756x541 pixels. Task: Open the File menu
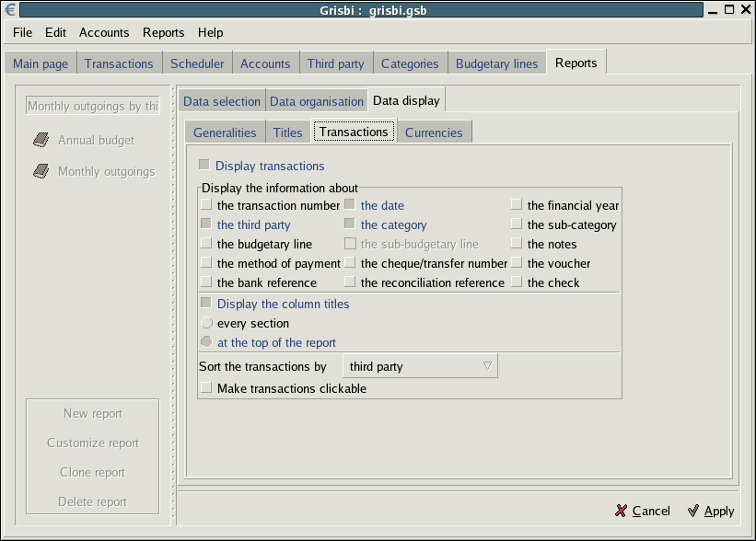click(22, 32)
